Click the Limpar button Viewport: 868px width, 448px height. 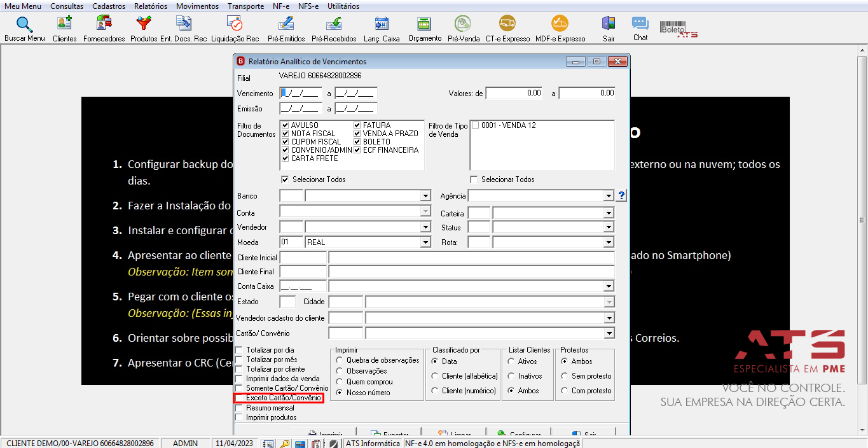[x=455, y=432]
